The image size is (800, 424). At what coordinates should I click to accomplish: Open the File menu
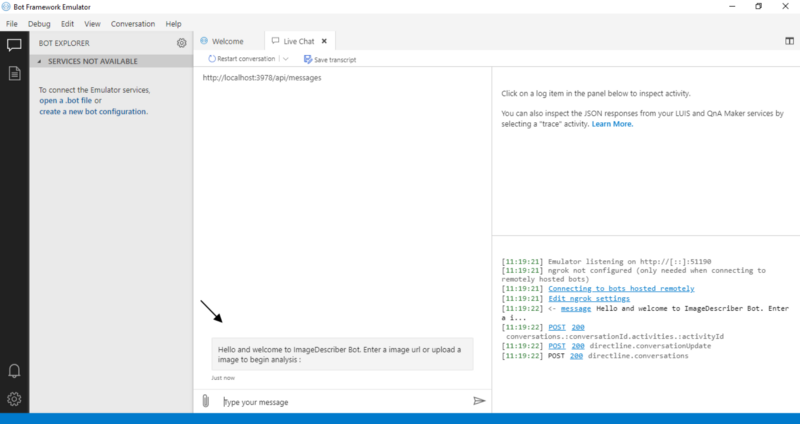click(x=12, y=24)
